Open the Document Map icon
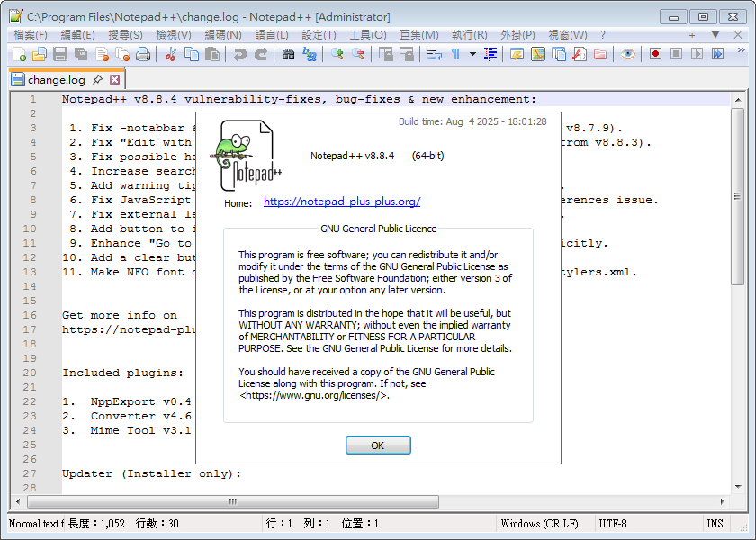This screenshot has width=756, height=540. [x=538, y=54]
